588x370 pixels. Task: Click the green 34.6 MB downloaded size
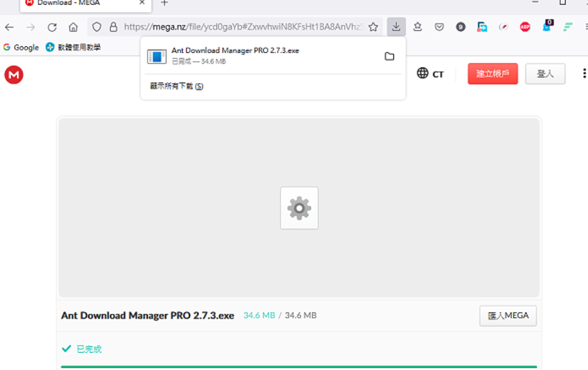(x=259, y=315)
